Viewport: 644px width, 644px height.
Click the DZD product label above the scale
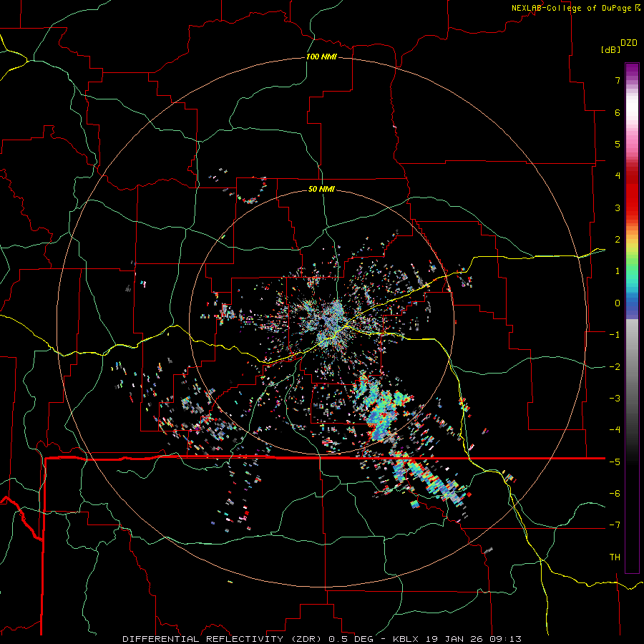pos(628,43)
